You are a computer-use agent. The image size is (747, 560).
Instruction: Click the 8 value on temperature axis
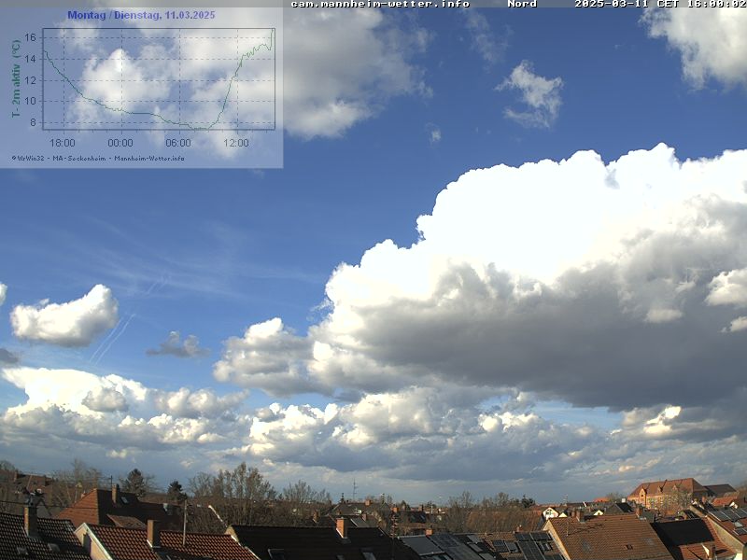(x=33, y=122)
